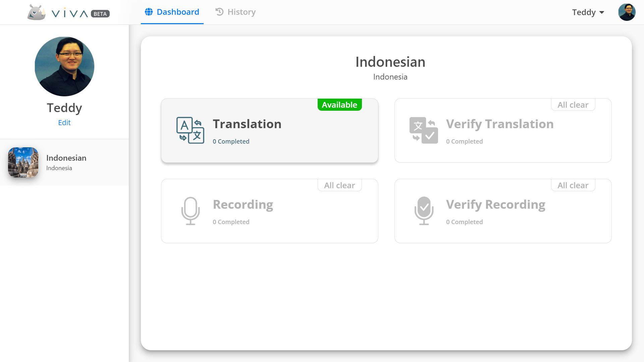Click the Indonesia country label in the sidebar
Viewport: 644px width, 362px height.
(x=59, y=168)
